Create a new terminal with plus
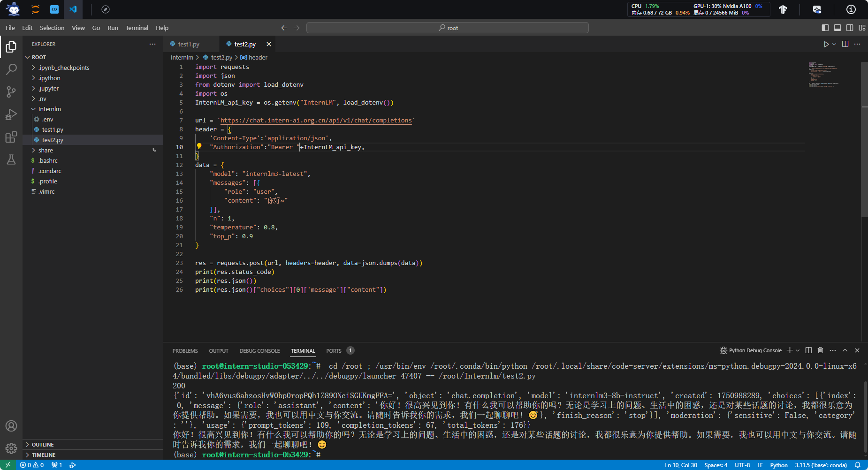 [790, 350]
